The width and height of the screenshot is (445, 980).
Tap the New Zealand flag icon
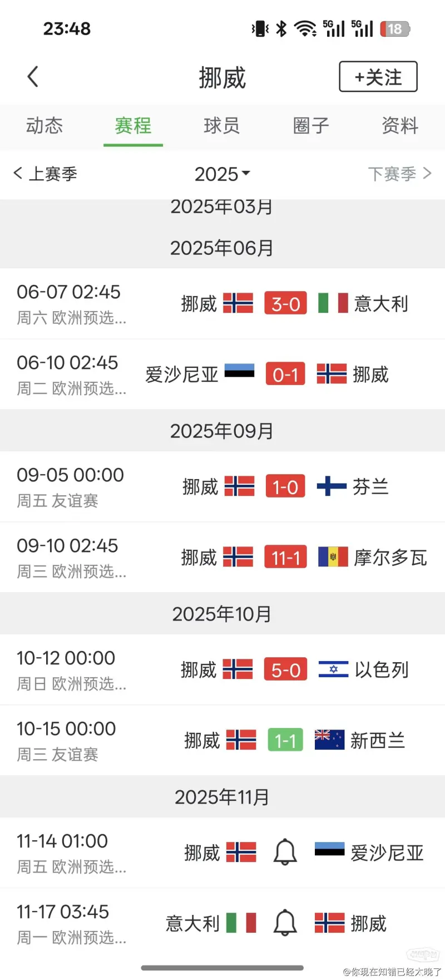[x=329, y=740]
